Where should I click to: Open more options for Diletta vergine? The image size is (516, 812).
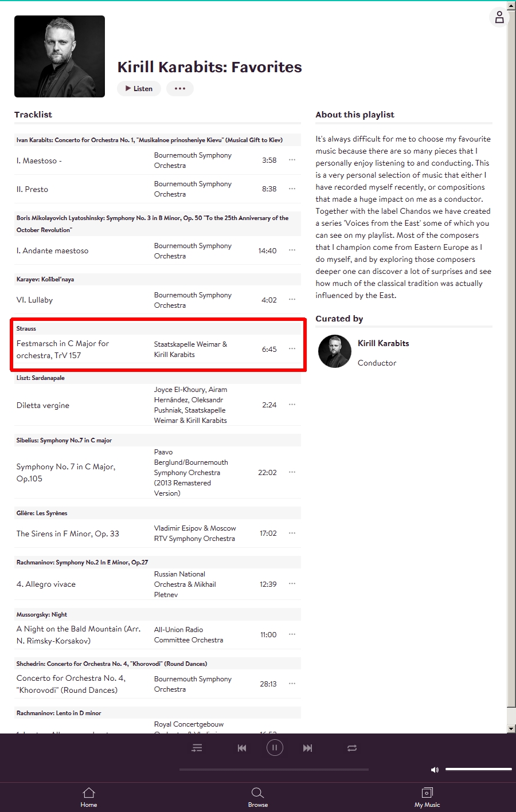292,405
